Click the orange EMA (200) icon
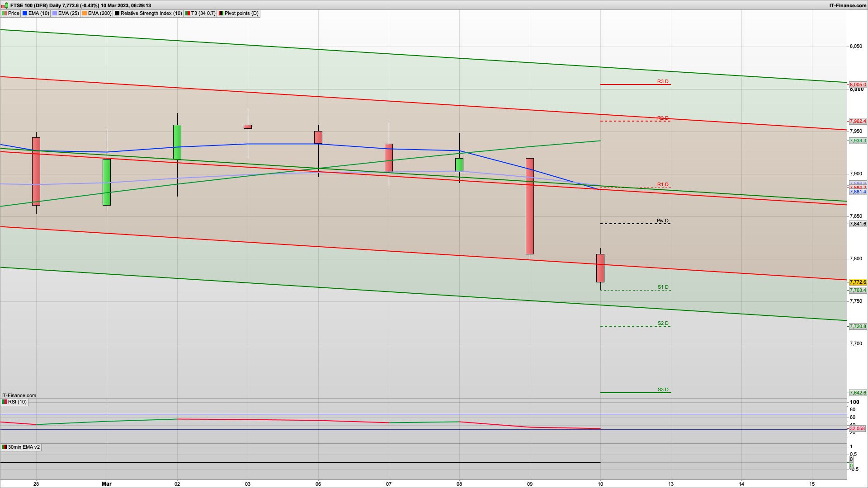This screenshot has height=488, width=868. tap(85, 14)
